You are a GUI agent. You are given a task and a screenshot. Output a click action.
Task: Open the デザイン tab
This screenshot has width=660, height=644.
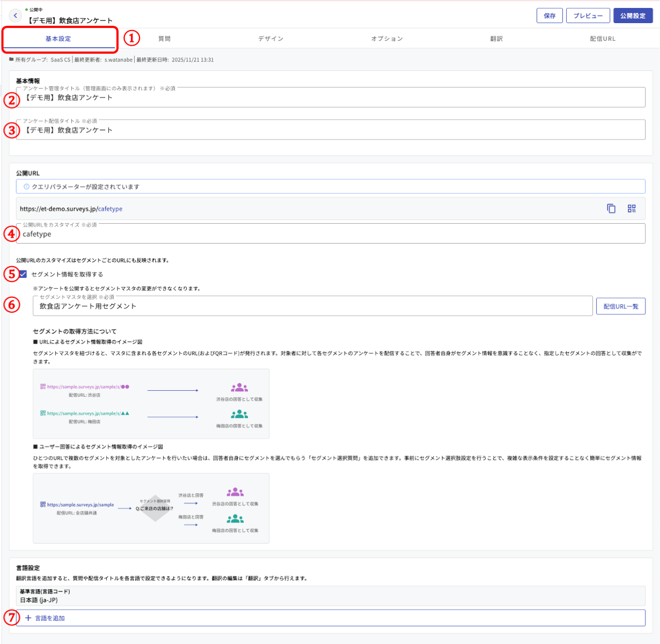270,39
